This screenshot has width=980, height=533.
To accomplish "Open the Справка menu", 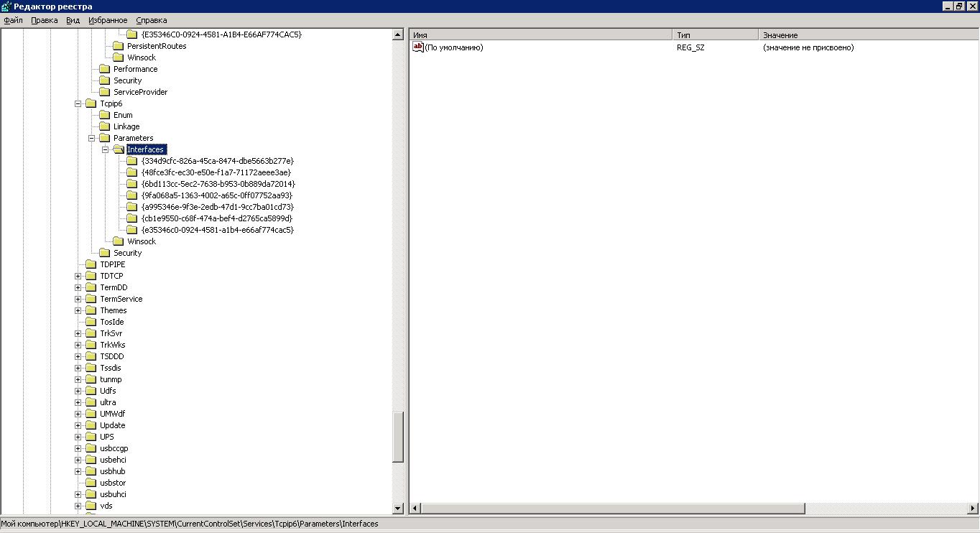I will (152, 20).
